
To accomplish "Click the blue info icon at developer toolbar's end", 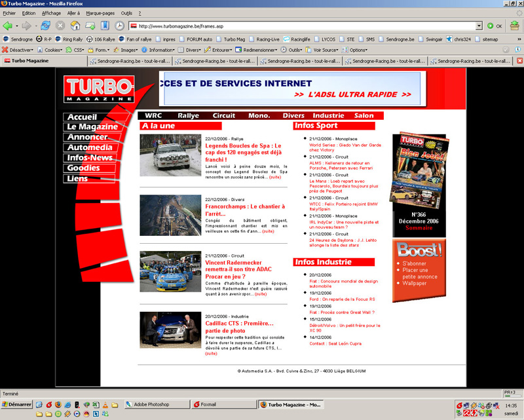I will [517, 50].
